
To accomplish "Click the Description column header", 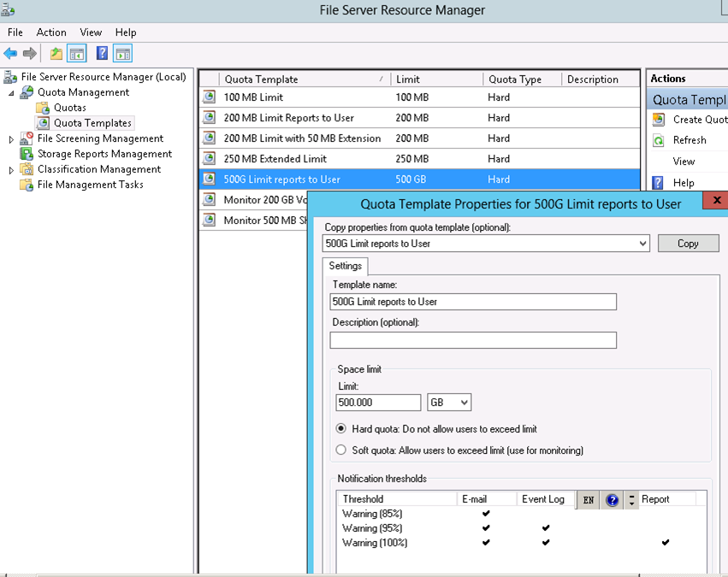I will coord(601,79).
